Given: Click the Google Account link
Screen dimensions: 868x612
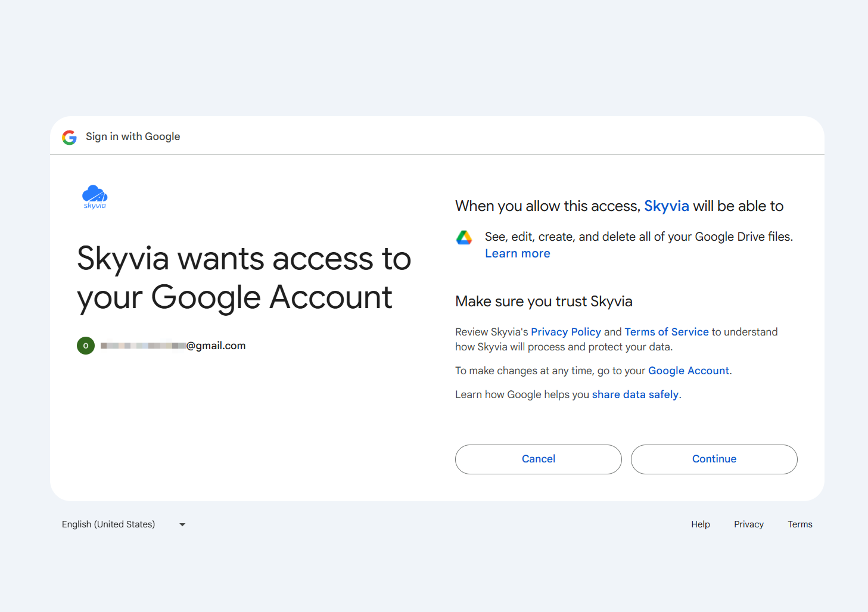Looking at the screenshot, I should pos(689,370).
